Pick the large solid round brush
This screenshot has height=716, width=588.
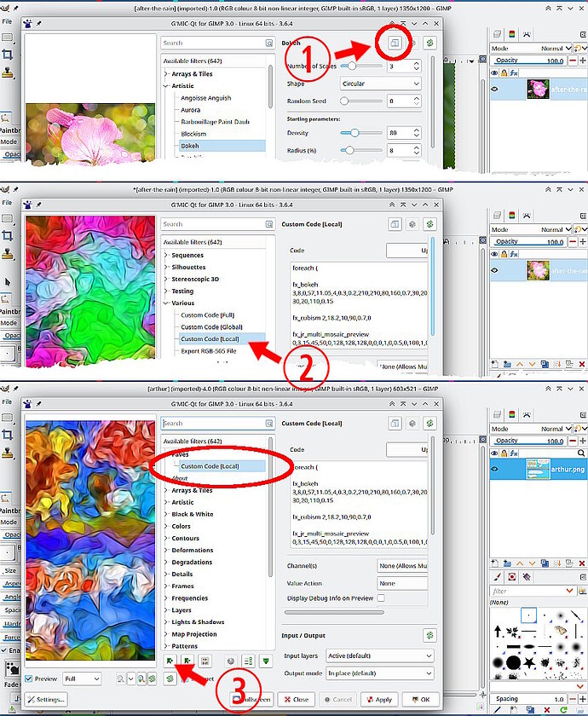[514, 662]
